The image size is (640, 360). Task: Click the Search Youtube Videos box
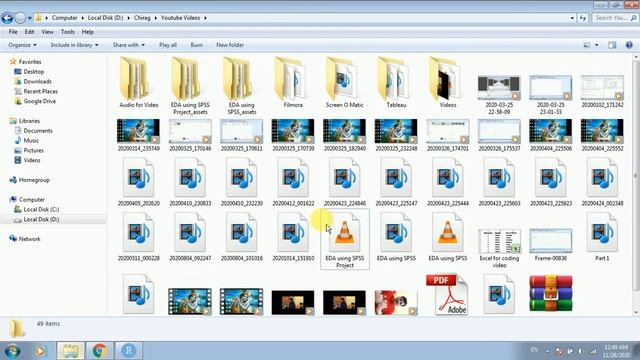coord(614,18)
